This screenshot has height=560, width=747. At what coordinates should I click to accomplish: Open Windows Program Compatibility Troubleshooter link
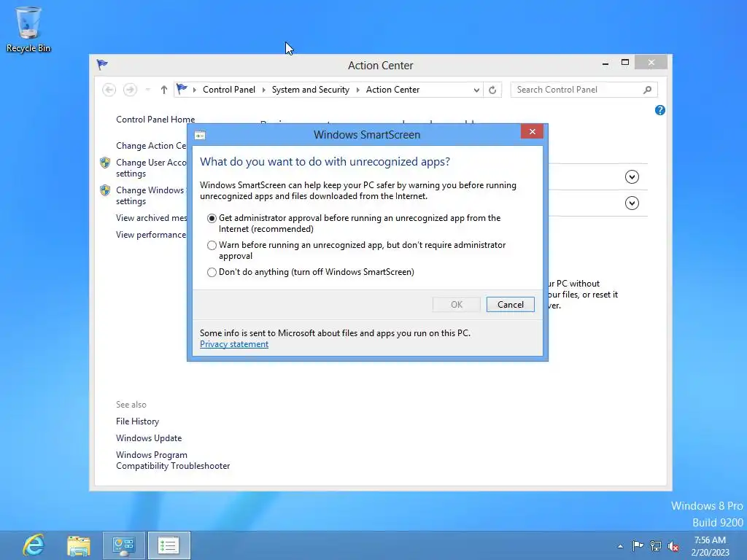(173, 461)
